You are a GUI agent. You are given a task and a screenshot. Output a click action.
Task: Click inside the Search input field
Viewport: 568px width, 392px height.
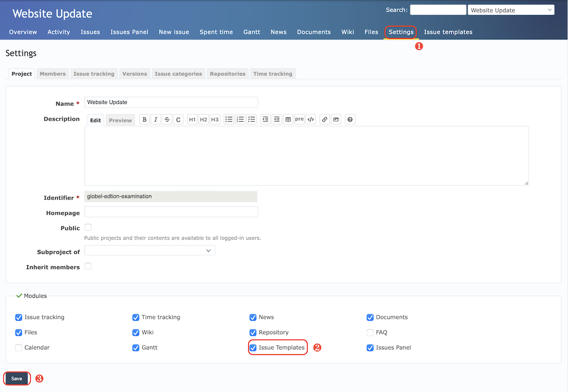438,9
